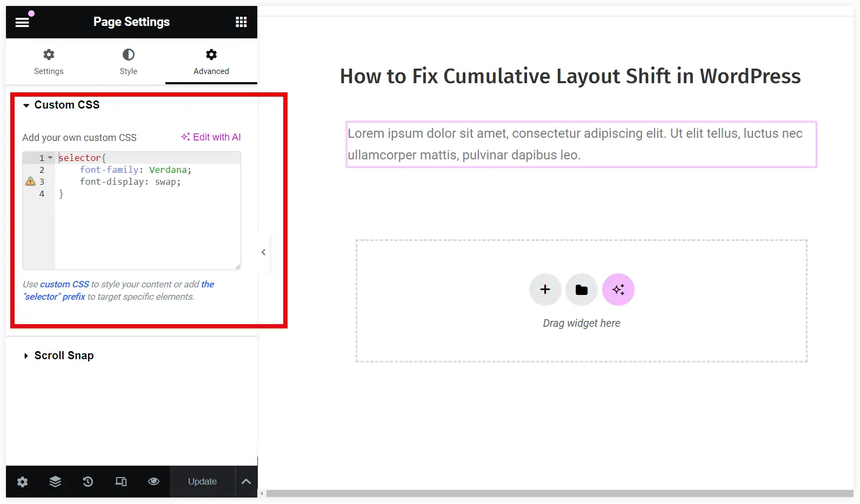860x504 pixels.
Task: Click the font-display: swap line in editor
Action: point(130,182)
